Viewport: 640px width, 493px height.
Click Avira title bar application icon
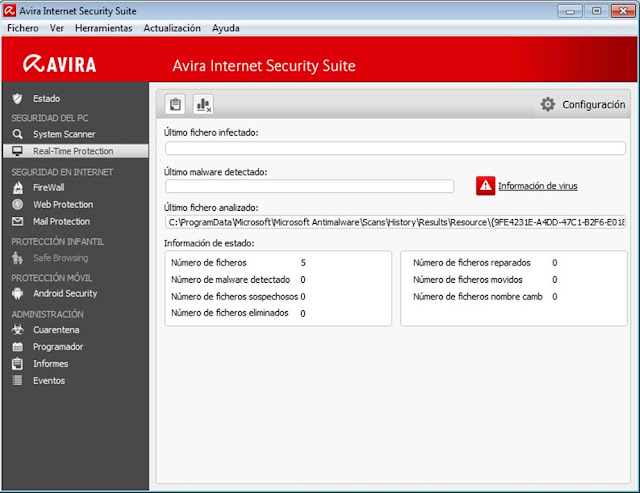pos(9,11)
